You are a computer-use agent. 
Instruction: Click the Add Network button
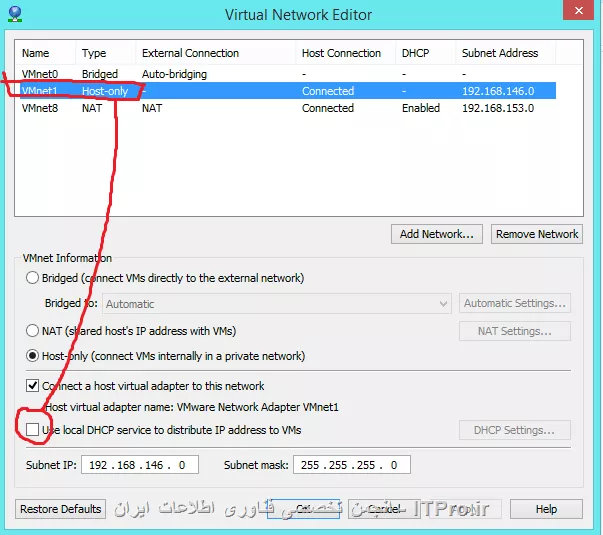point(436,234)
